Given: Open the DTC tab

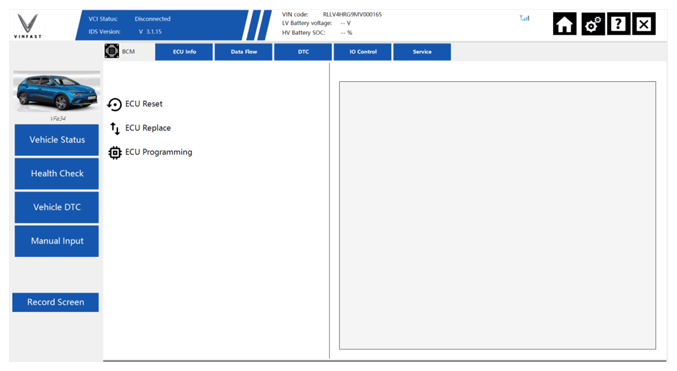Looking at the screenshot, I should pyautogui.click(x=303, y=52).
